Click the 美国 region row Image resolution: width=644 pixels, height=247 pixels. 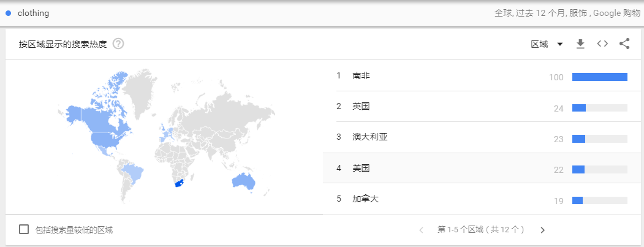pyautogui.click(x=482, y=168)
